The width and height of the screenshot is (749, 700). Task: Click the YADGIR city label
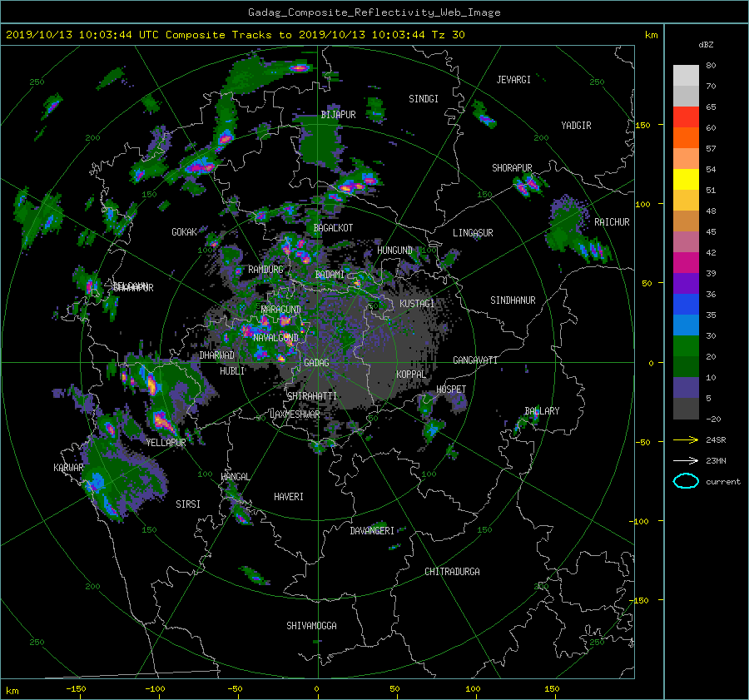coord(576,126)
